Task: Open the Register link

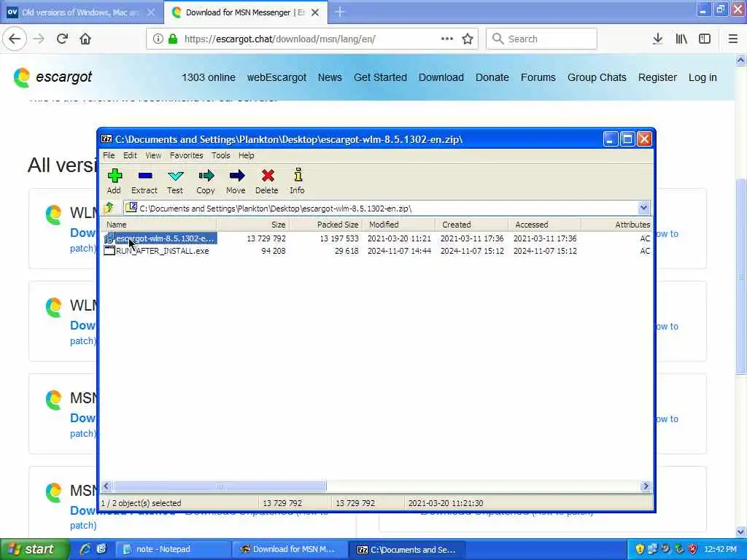Action: tap(657, 77)
